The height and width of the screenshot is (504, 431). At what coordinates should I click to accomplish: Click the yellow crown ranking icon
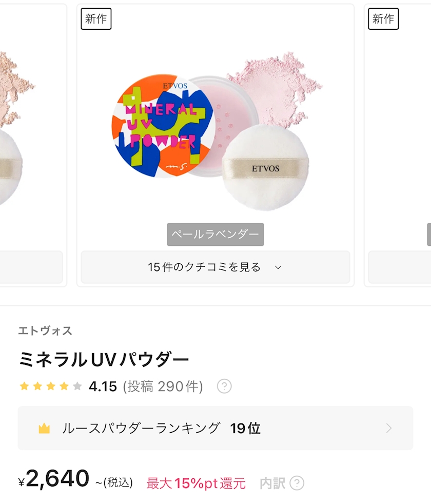click(44, 429)
